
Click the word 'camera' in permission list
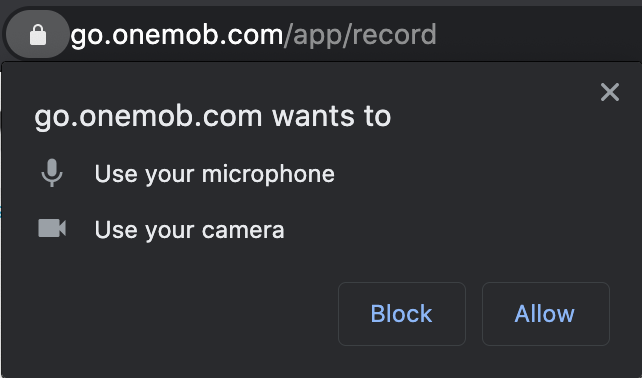pos(243,231)
